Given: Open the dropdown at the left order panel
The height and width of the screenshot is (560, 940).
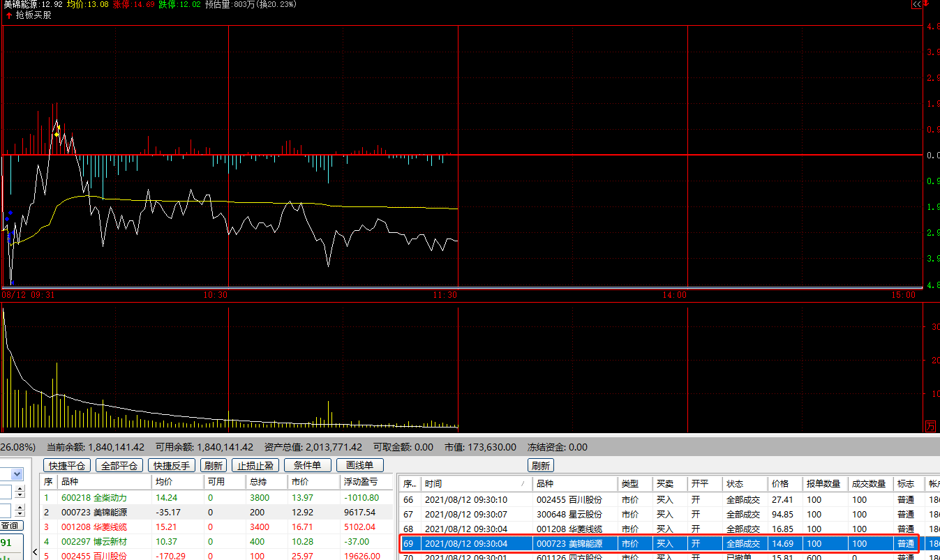Looking at the screenshot, I should click(17, 474).
